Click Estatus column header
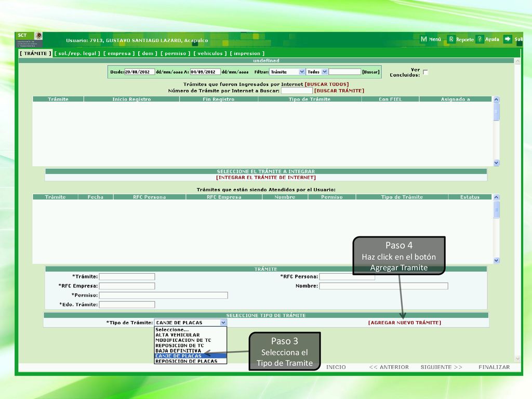 [x=470, y=197]
